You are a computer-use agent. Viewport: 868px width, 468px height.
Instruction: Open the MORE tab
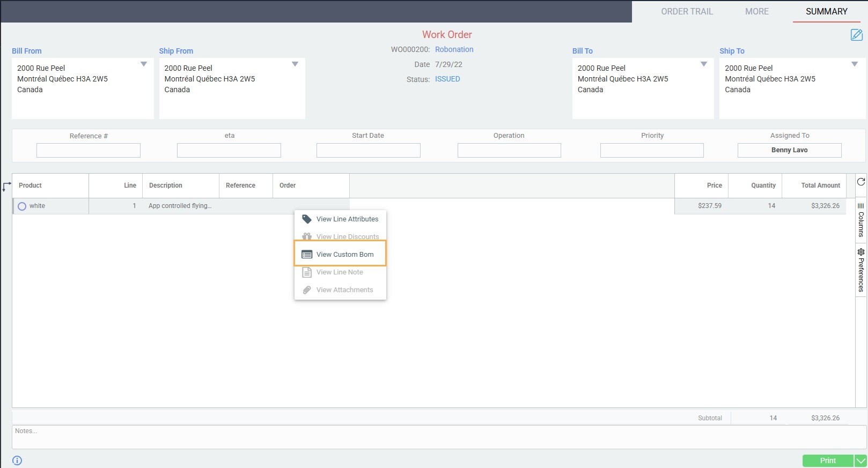[756, 11]
